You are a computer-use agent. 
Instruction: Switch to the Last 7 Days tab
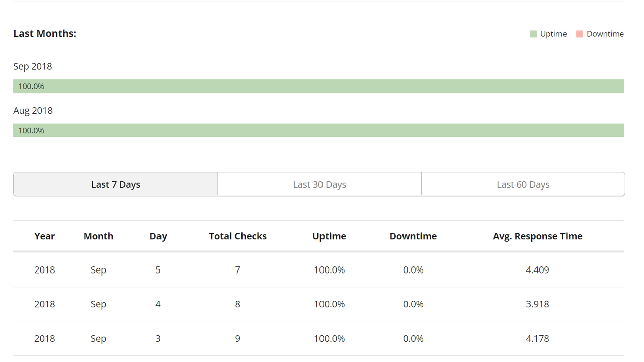click(x=115, y=185)
